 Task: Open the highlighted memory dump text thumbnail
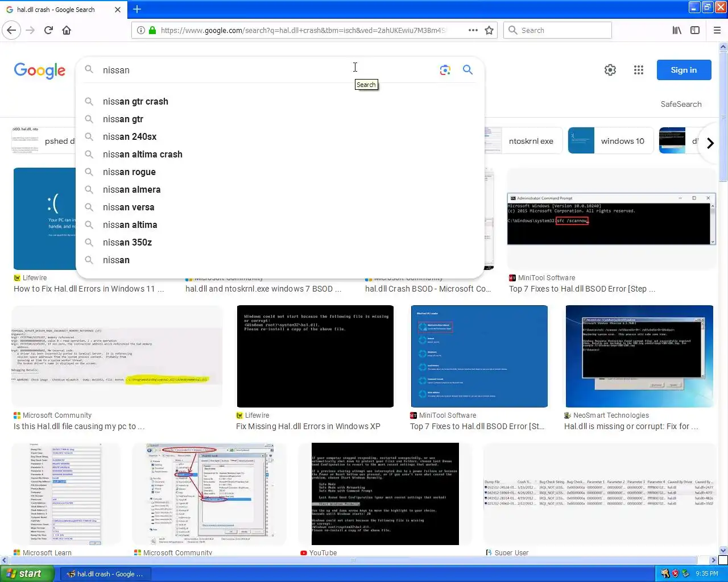117,356
